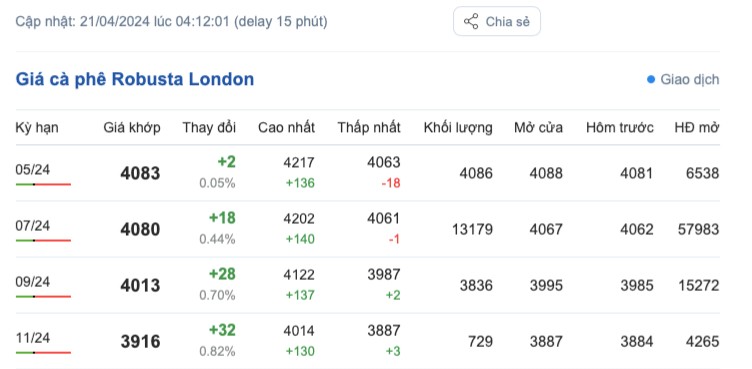Viewport: 752px width, 369px height.
Task: Click the Hôm trước column header
Action: coord(620,128)
